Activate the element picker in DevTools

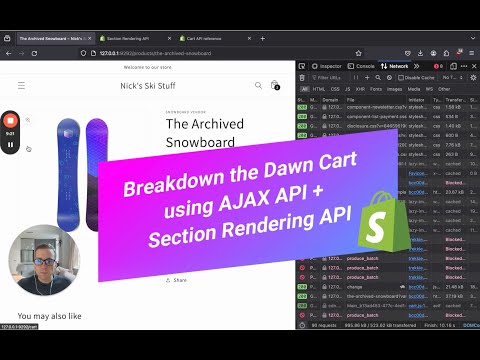click(302, 66)
